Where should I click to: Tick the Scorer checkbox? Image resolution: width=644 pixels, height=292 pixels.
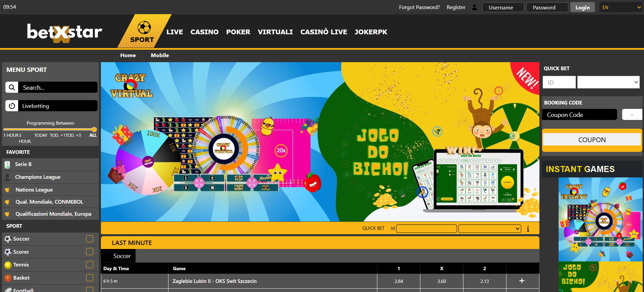coord(89,251)
